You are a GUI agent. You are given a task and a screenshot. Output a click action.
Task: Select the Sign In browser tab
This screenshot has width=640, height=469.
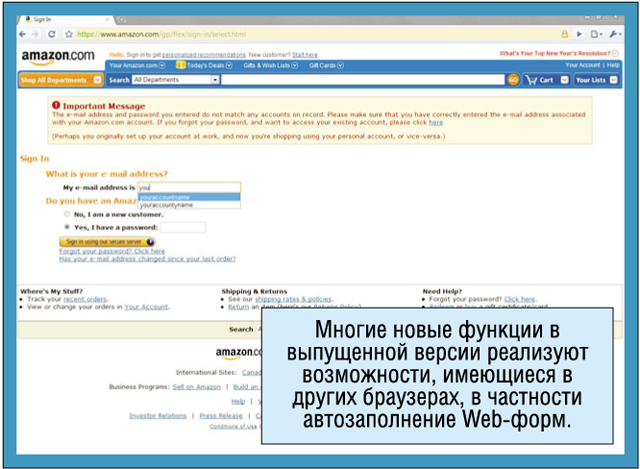click(x=65, y=19)
